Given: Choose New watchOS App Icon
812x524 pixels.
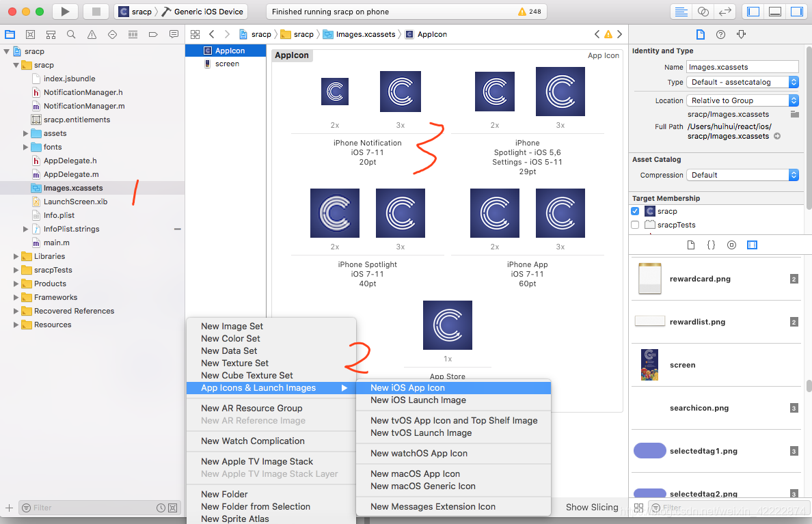Looking at the screenshot, I should coord(453,454).
